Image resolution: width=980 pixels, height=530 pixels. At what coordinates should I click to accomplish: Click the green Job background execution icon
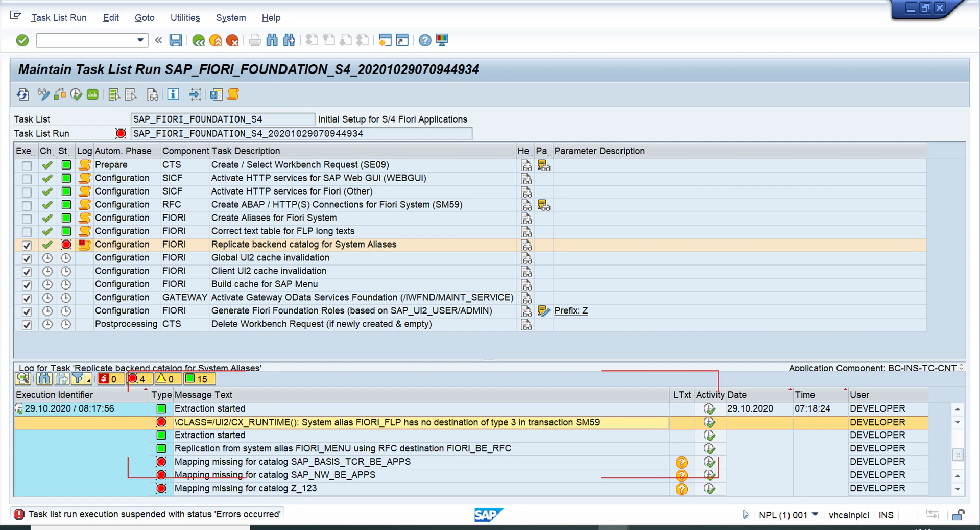[92, 94]
